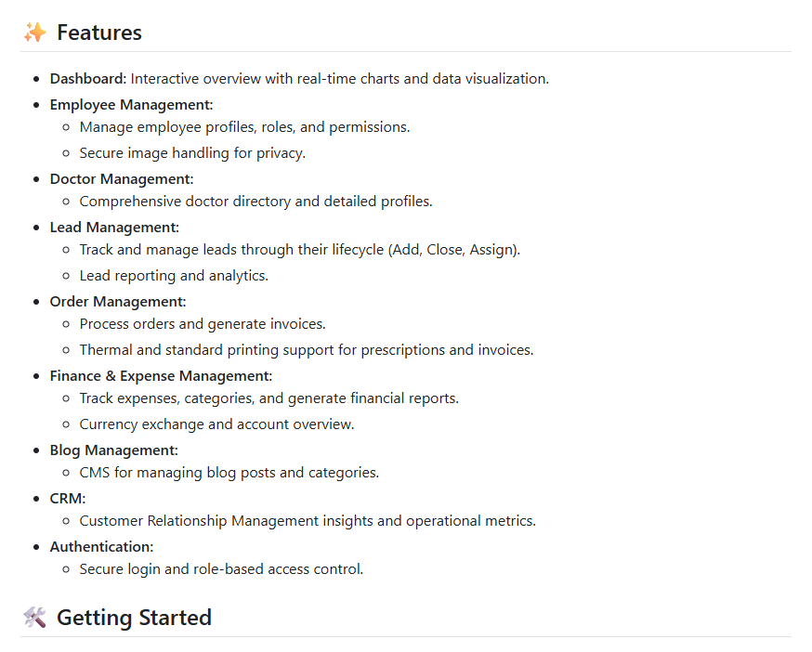Click the Lead Management bullet title
This screenshot has height=652, width=812.
pyautogui.click(x=114, y=228)
